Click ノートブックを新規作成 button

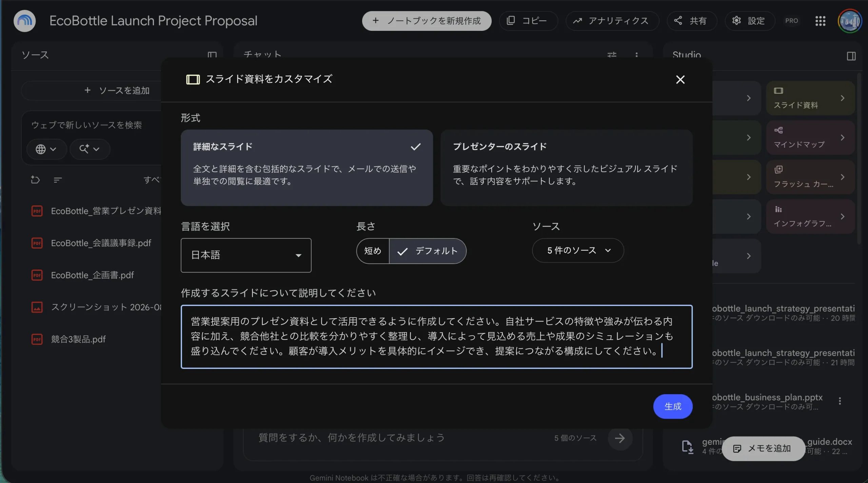[x=427, y=21]
